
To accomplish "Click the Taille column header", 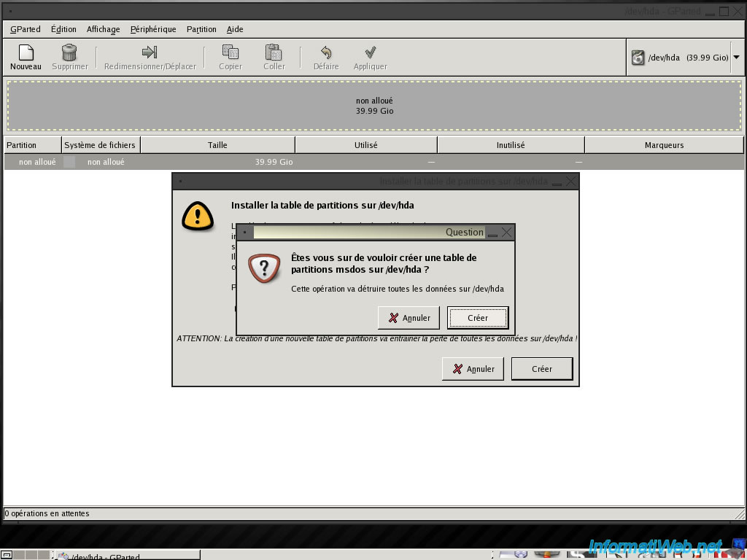I will tap(217, 145).
